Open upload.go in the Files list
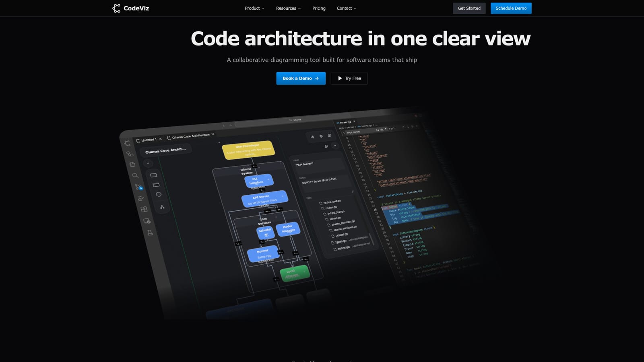 pos(340,235)
